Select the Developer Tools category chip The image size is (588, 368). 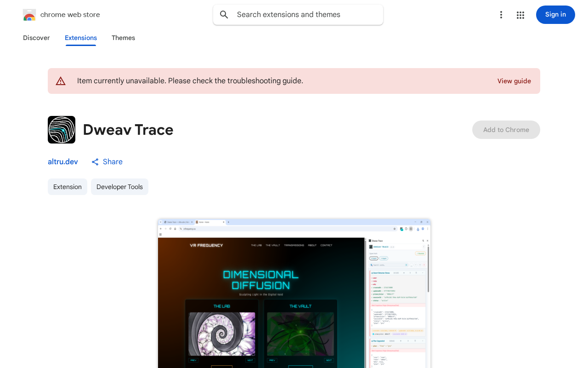[x=119, y=187]
